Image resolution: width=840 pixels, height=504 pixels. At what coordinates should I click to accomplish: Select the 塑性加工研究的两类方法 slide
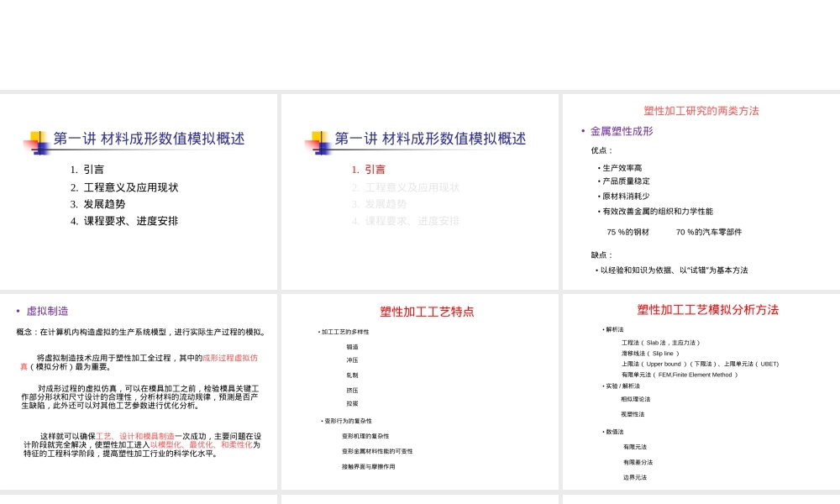click(x=701, y=192)
